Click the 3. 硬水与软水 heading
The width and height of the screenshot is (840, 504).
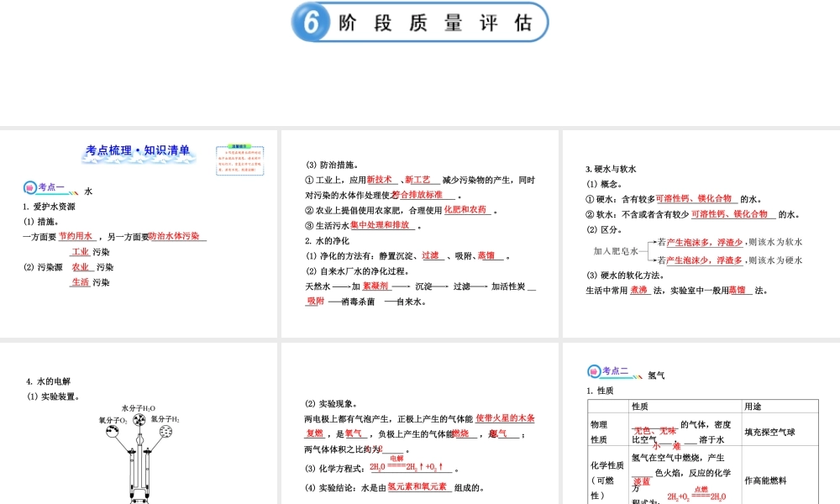[x=611, y=169]
